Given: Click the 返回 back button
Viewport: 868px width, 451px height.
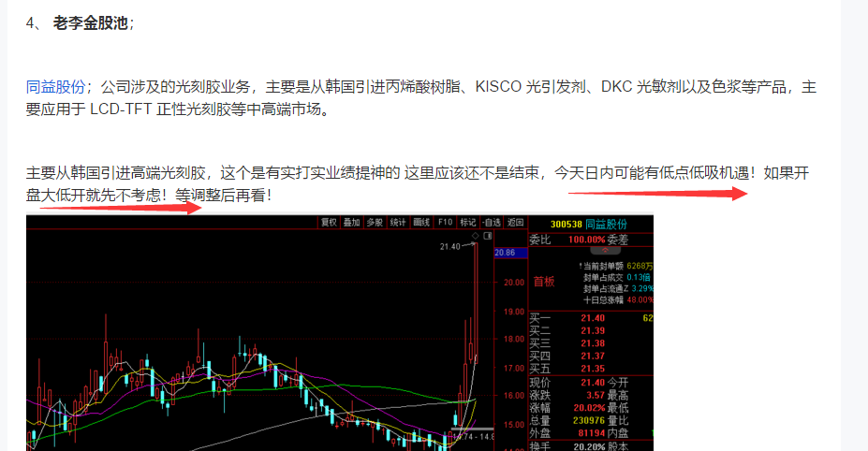Looking at the screenshot, I should [x=515, y=223].
